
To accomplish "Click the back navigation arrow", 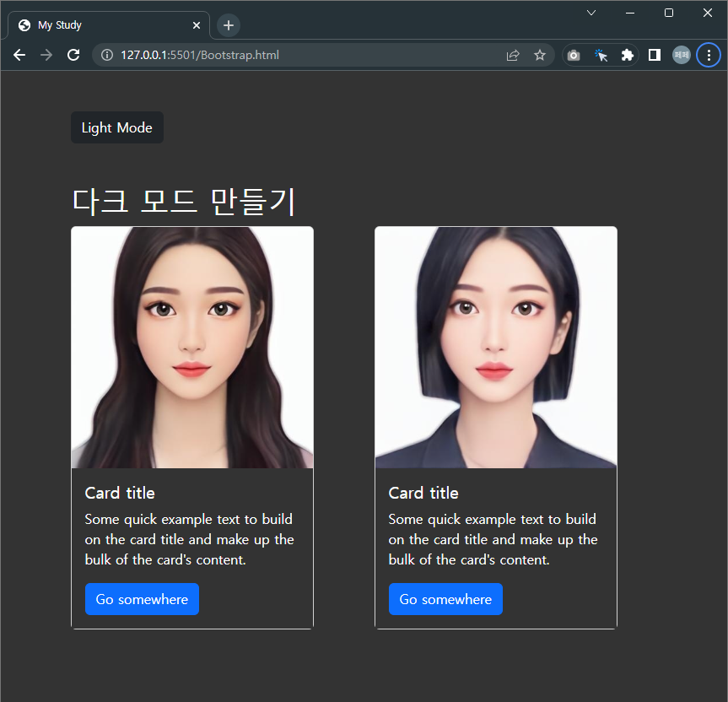I will point(19,55).
